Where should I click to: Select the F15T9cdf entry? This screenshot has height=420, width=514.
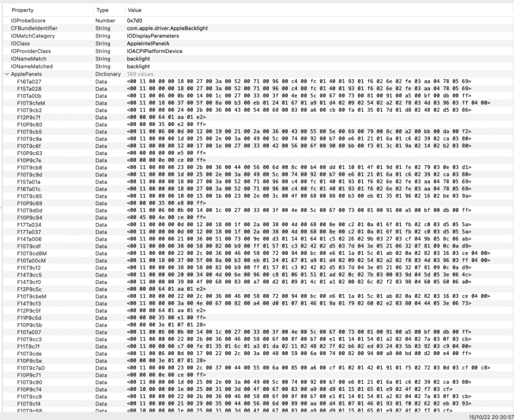click(29, 246)
